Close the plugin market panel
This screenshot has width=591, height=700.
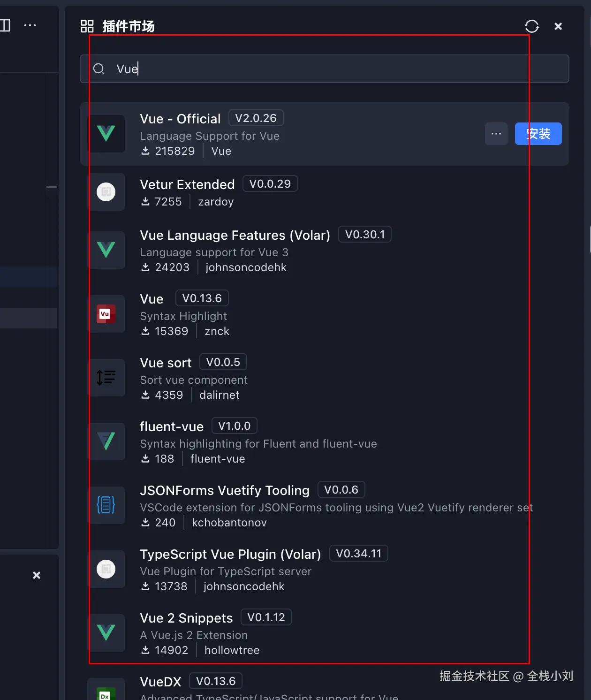(x=558, y=26)
